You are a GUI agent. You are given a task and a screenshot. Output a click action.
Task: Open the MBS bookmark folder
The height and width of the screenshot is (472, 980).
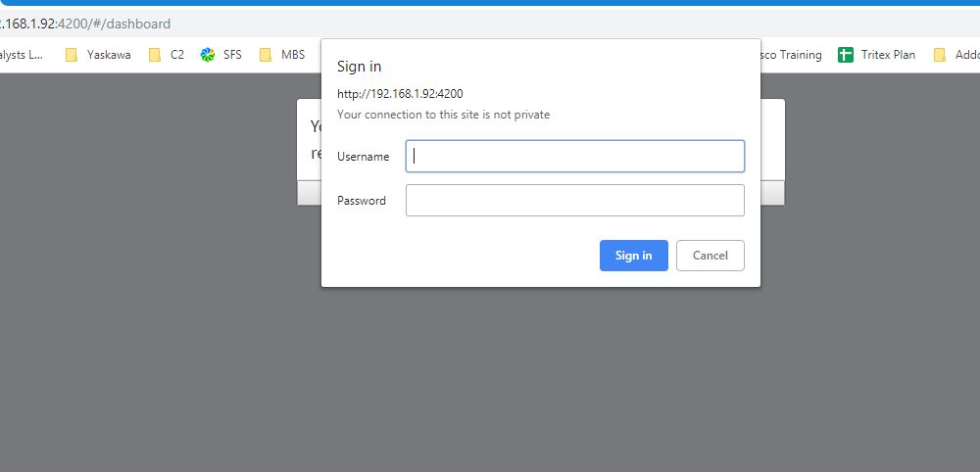282,55
